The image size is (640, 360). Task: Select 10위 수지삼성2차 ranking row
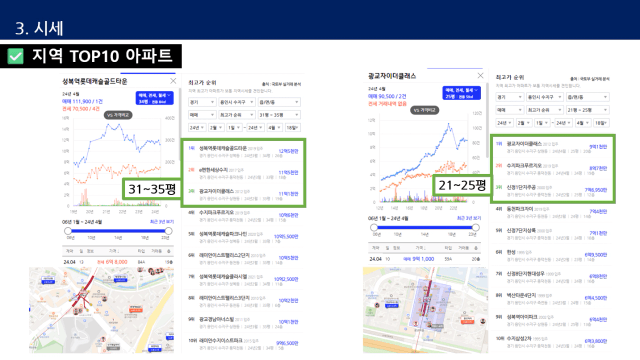(552, 341)
